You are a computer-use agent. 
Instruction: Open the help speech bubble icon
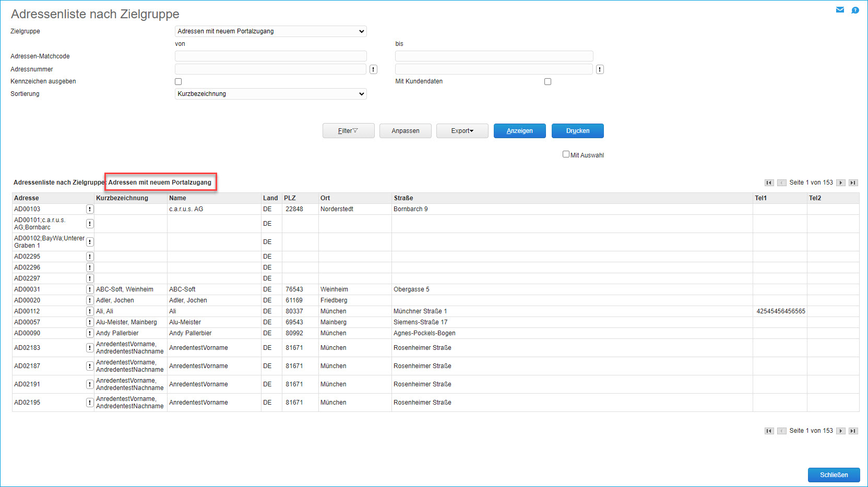point(855,10)
